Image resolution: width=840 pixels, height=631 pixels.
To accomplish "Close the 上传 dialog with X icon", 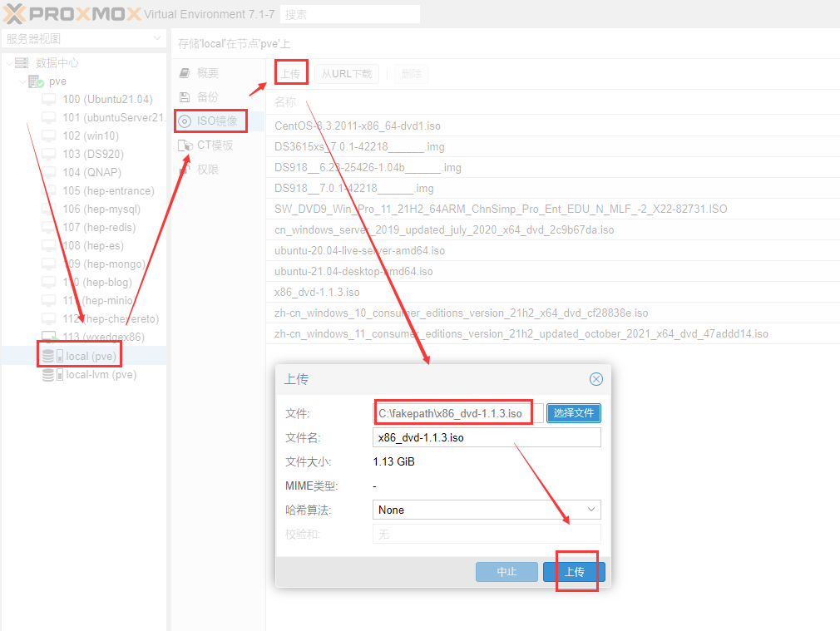I will point(595,379).
